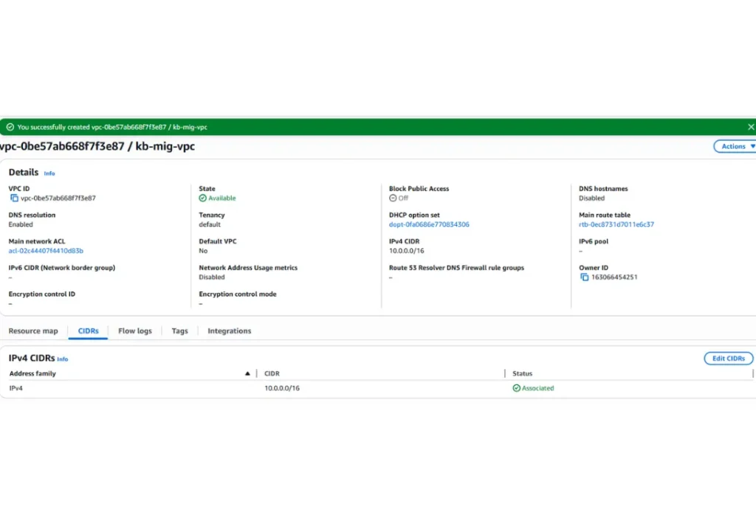
Task: Open the Actions dropdown menu
Action: tap(736, 146)
